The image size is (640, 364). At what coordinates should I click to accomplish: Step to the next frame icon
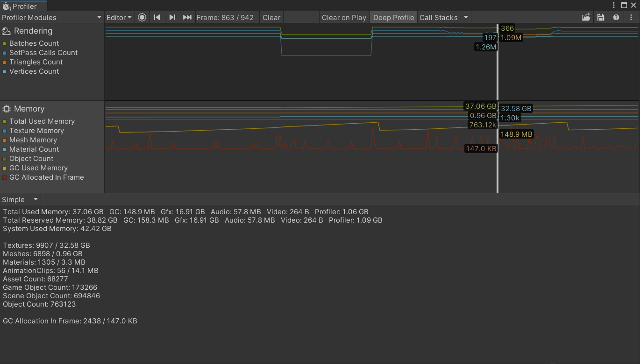pyautogui.click(x=172, y=17)
